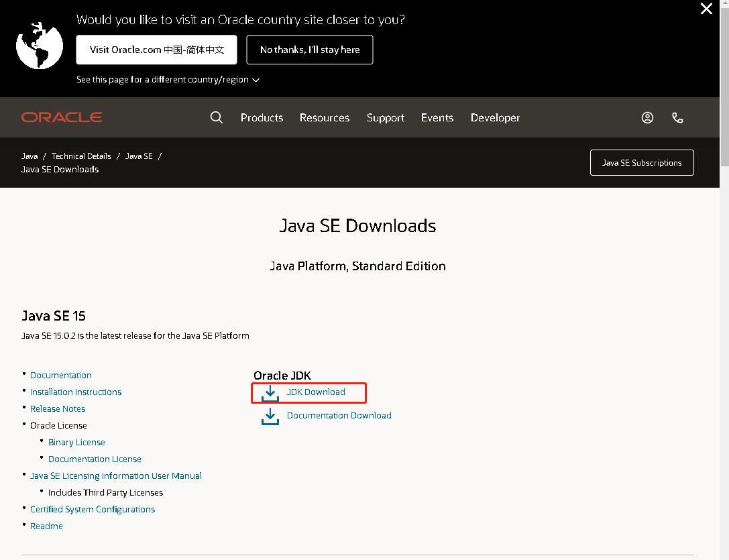
Task: Dismiss the country banner with the X
Action: pos(706,9)
